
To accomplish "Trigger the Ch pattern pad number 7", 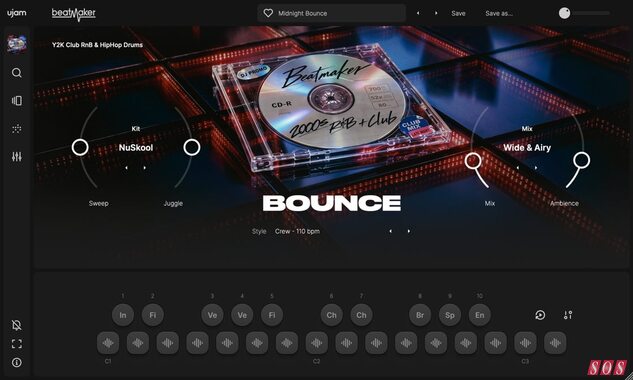I will click(361, 315).
